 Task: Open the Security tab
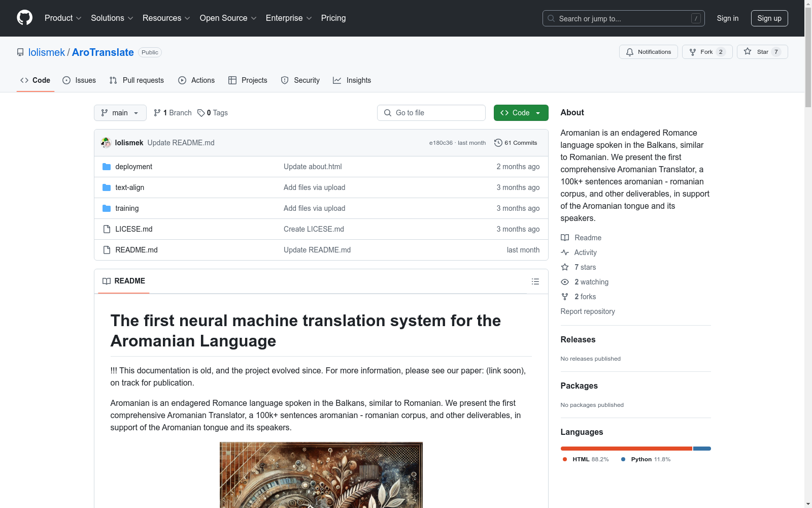300,80
